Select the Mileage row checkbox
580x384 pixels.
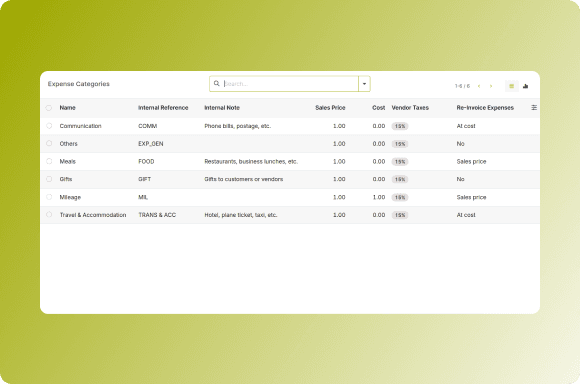point(49,197)
